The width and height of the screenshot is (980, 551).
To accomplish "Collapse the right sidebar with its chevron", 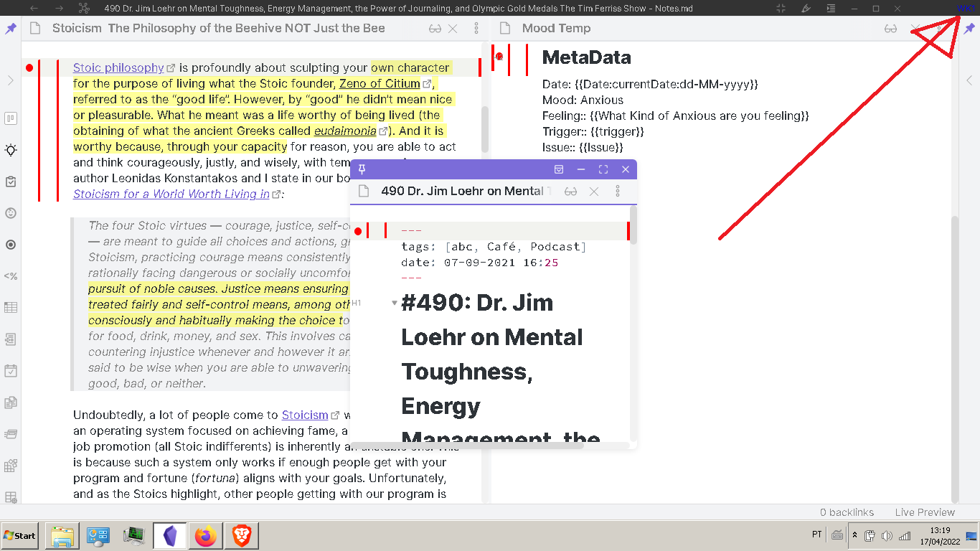I will click(x=970, y=80).
